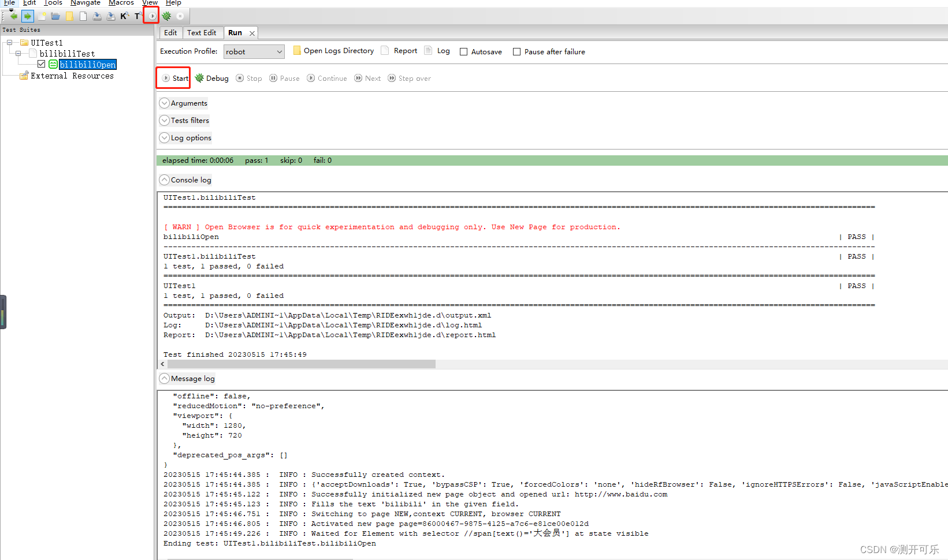Click the 'Test finished 20230515 17:45:49' line
Screen dimensions: 948x560
(235, 354)
